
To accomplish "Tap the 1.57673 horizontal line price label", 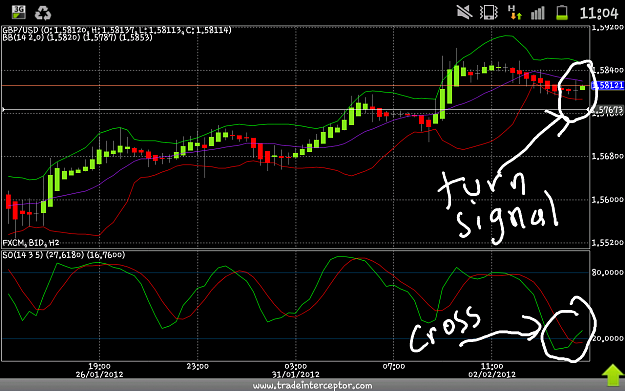I will (x=607, y=110).
